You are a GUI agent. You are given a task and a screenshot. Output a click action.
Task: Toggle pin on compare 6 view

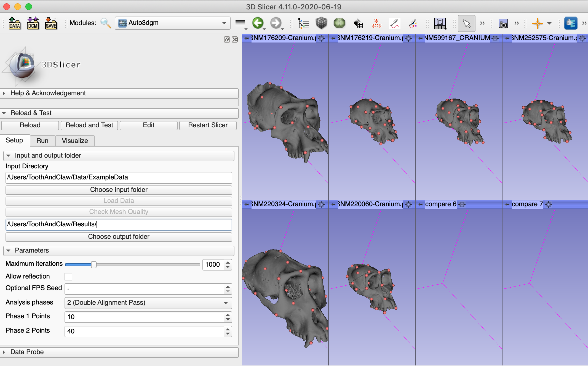(421, 205)
